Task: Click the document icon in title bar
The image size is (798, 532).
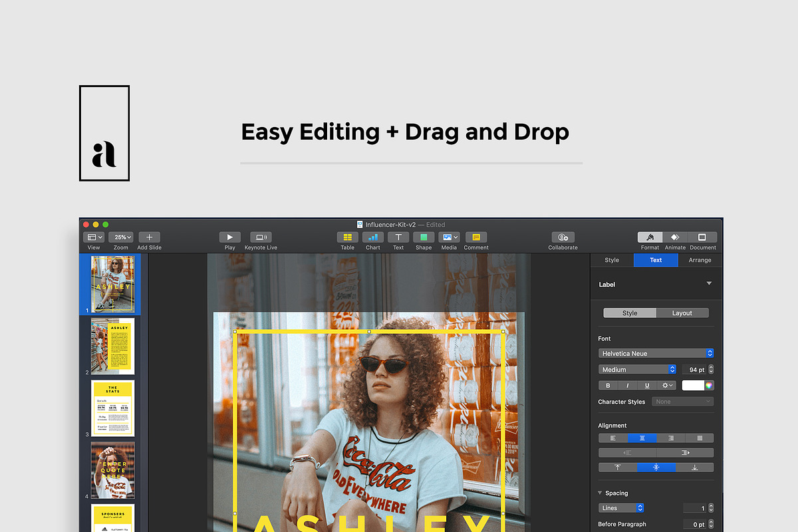Action: click(360, 225)
